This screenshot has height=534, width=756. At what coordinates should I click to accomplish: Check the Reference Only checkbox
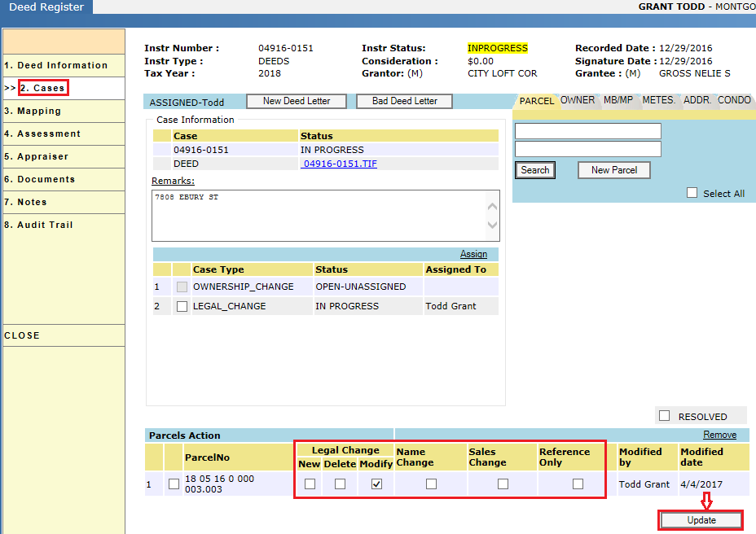[x=578, y=484]
